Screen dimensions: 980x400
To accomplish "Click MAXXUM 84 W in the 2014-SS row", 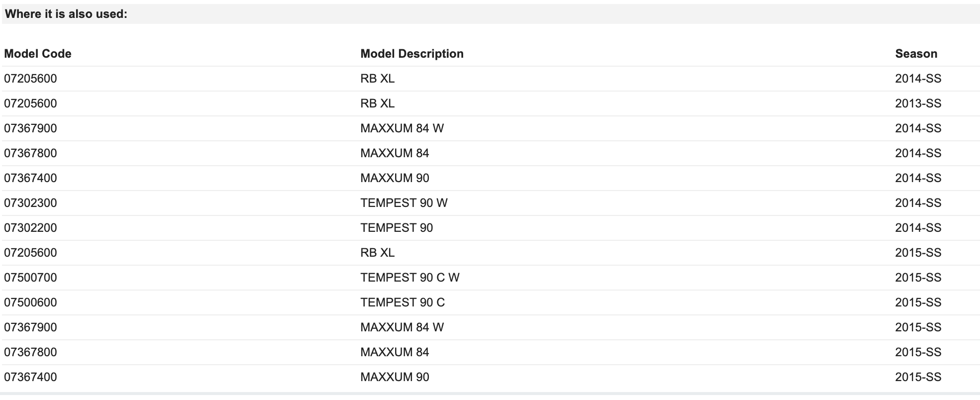I will (402, 128).
